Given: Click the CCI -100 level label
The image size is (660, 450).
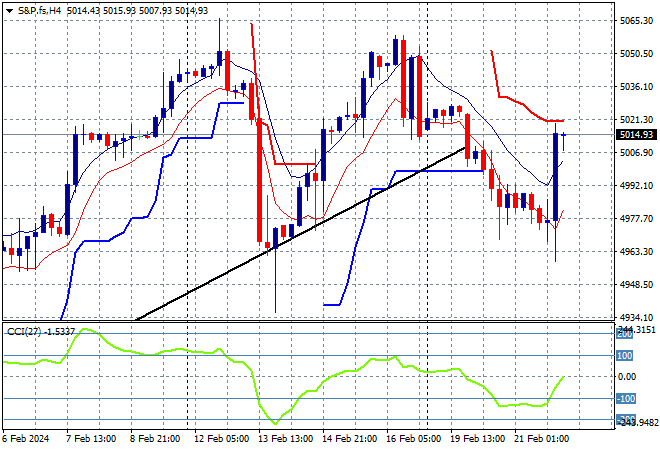Looking at the screenshot, I should point(624,398).
